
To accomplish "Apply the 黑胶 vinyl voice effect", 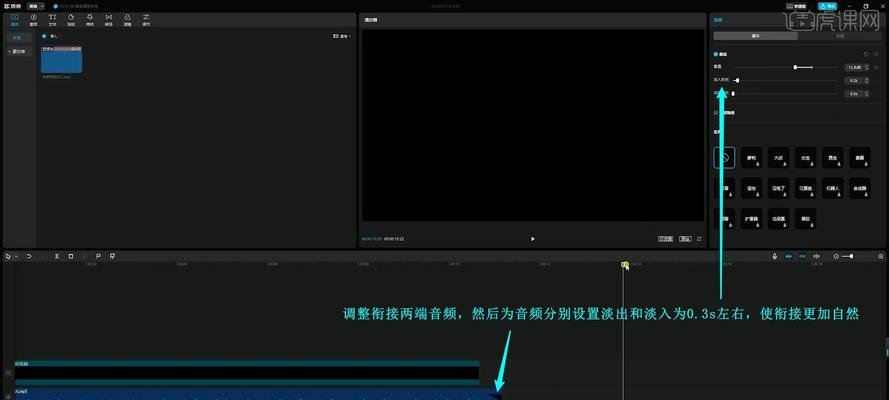I will 806,219.
